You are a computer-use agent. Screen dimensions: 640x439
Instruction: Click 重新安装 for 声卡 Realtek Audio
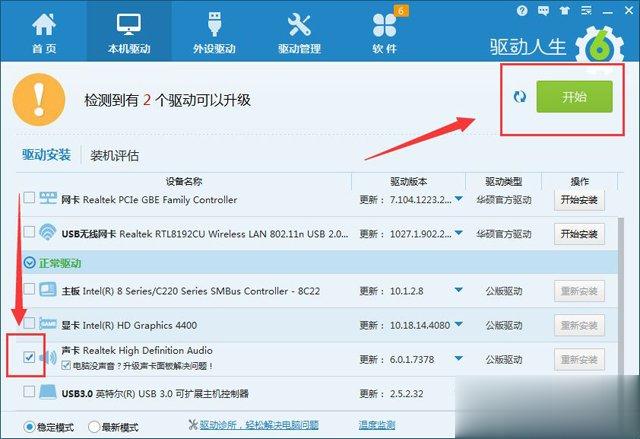click(x=579, y=359)
